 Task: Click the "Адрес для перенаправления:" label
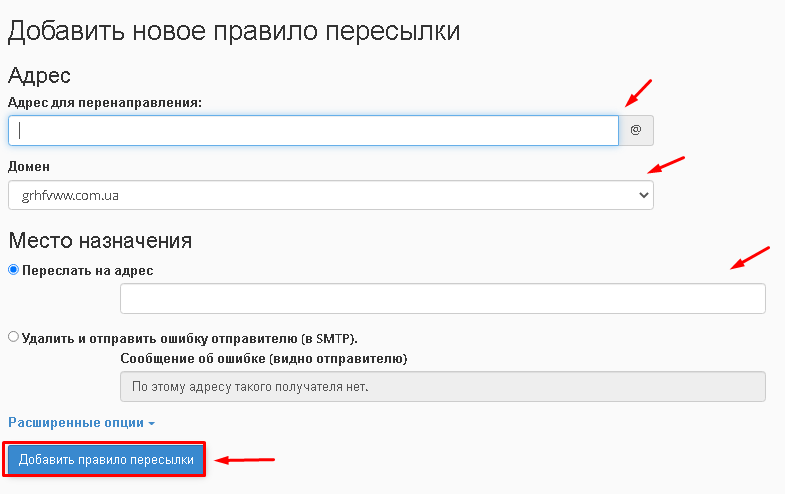point(105,102)
